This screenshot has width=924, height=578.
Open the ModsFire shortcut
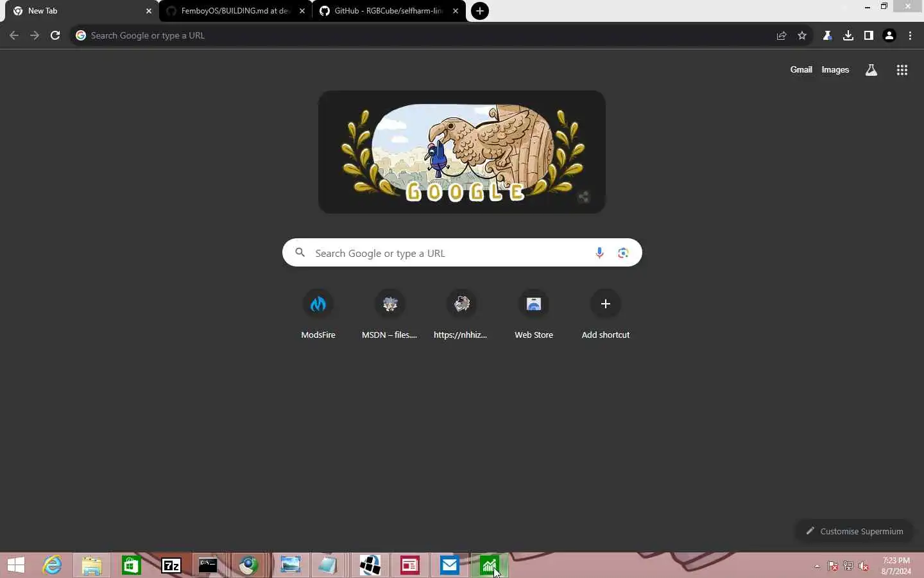click(318, 315)
